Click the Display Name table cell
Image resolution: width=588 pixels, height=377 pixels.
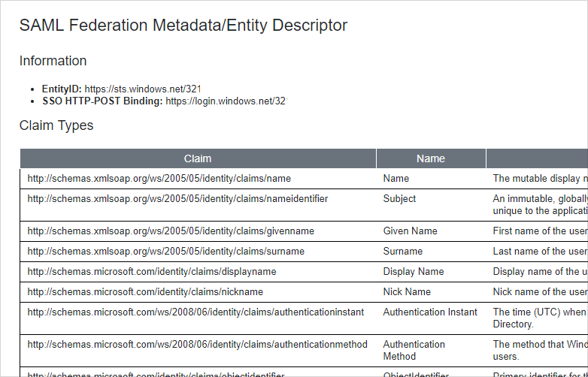(x=412, y=272)
